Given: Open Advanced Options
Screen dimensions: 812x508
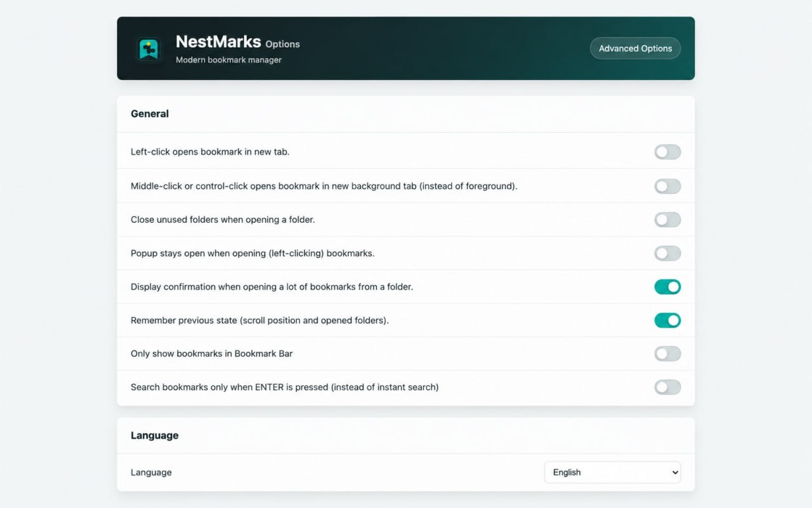Looking at the screenshot, I should [635, 48].
